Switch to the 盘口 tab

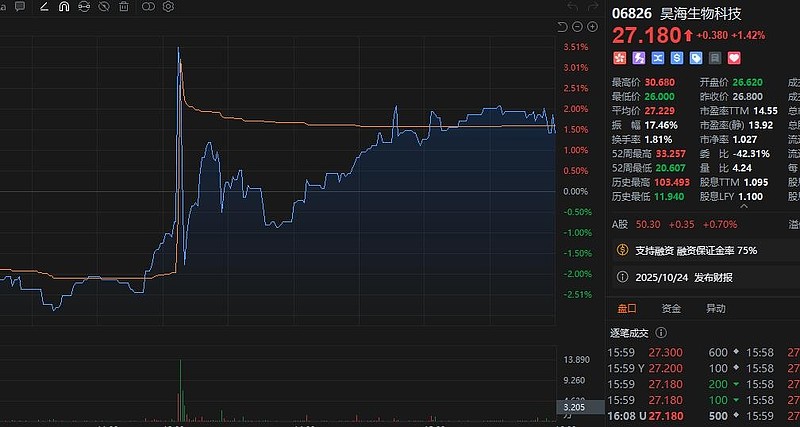click(627, 309)
